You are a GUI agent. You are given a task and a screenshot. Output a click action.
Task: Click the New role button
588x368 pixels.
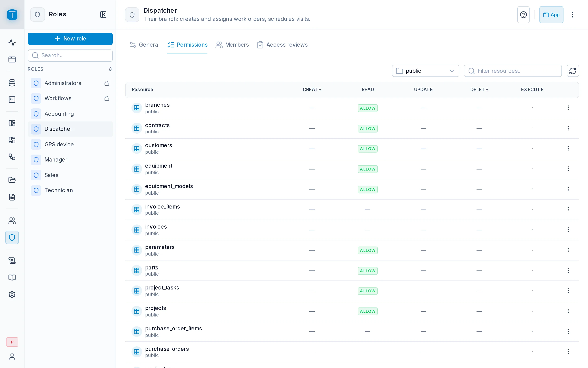pyautogui.click(x=70, y=39)
